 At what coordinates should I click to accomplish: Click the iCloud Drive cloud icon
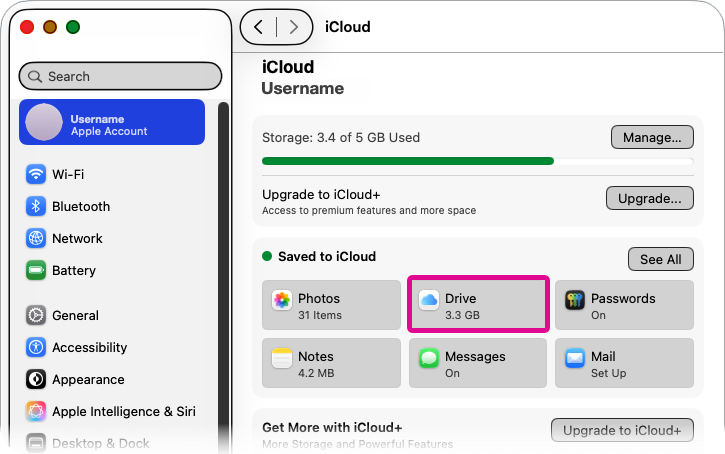pos(429,300)
